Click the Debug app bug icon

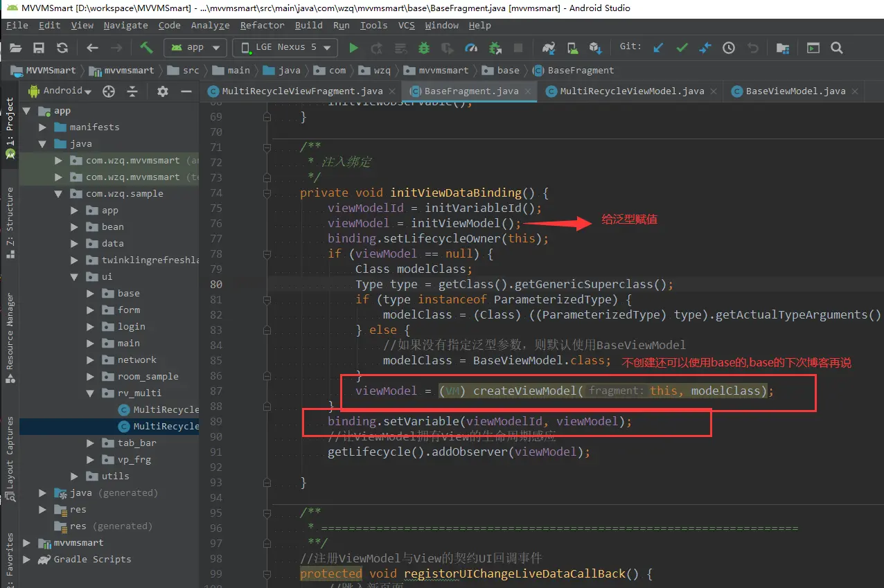(424, 48)
